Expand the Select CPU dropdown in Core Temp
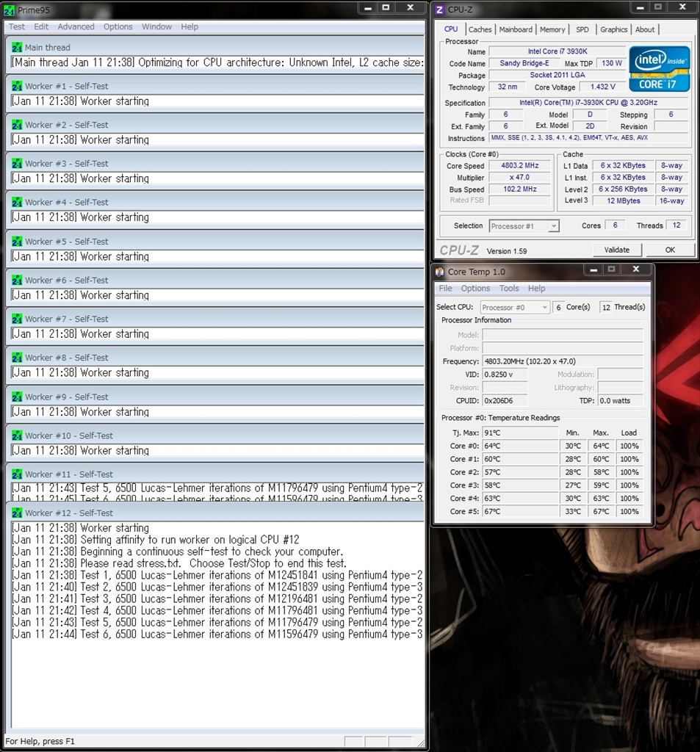 (x=515, y=308)
